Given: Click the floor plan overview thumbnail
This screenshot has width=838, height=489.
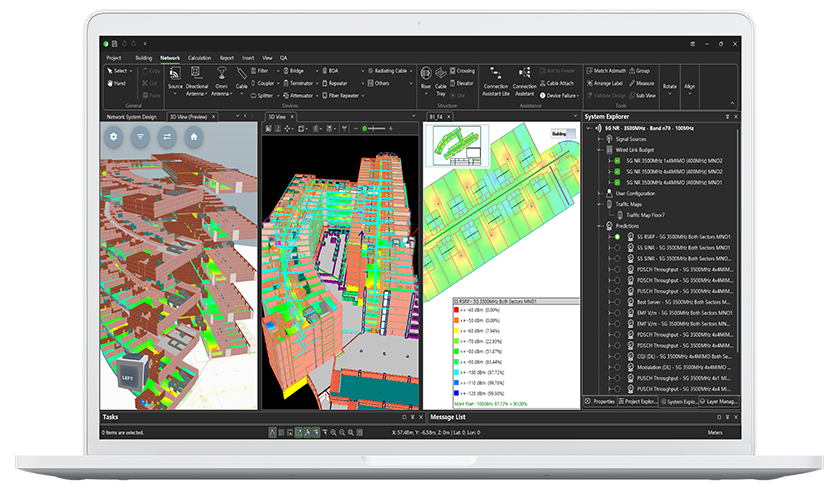Looking at the screenshot, I should point(457,146).
